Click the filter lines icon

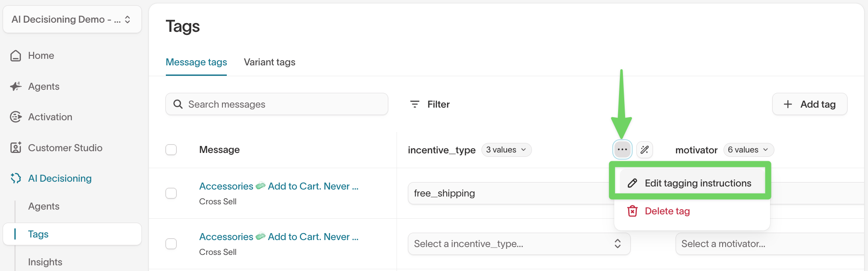tap(415, 104)
